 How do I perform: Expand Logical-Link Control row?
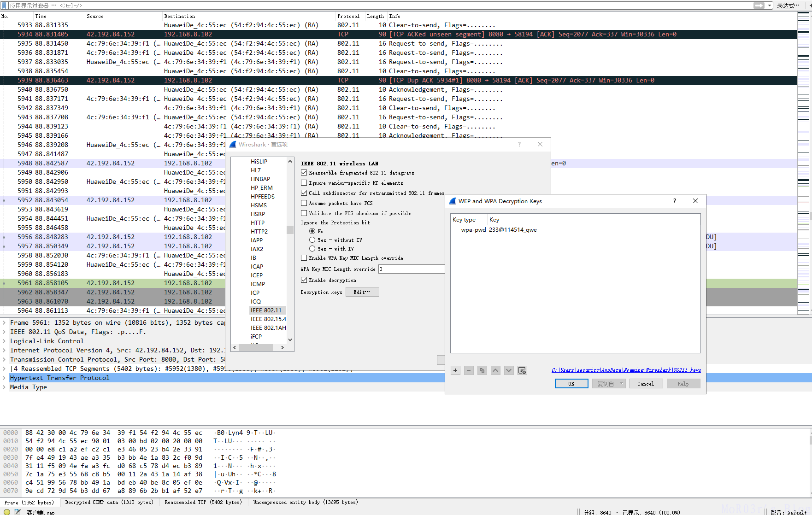pyautogui.click(x=4, y=341)
